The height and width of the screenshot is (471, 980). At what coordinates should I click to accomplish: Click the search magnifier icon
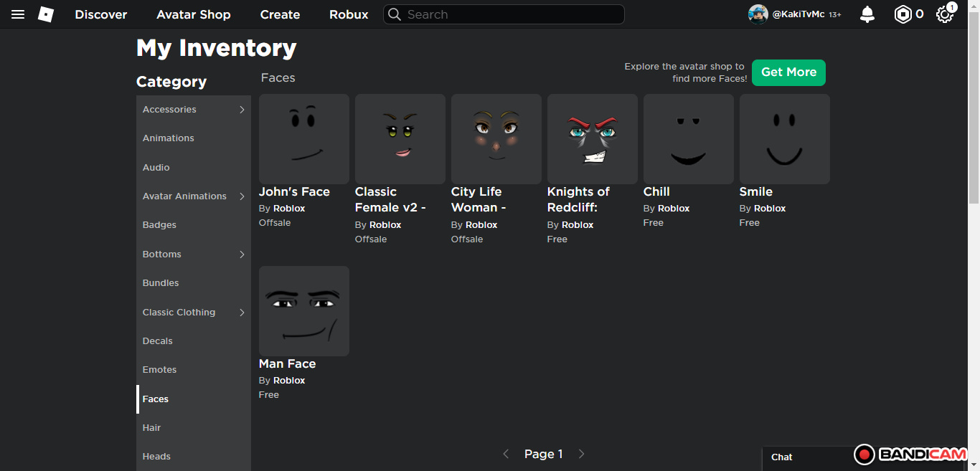395,14
